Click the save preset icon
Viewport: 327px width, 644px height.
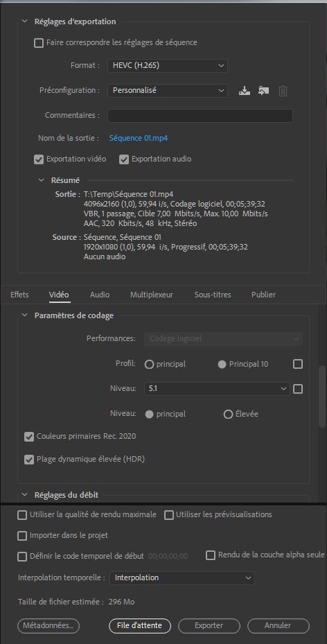pyautogui.click(x=244, y=90)
